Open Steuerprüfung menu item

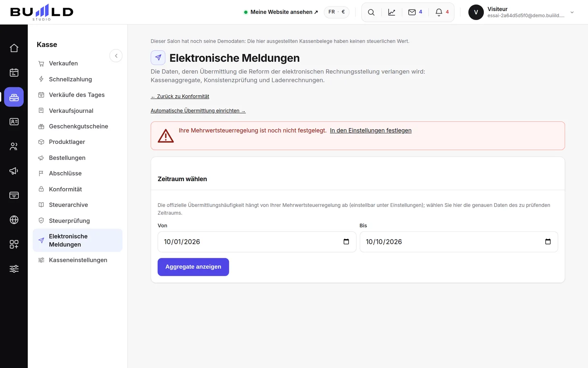click(x=78, y=221)
